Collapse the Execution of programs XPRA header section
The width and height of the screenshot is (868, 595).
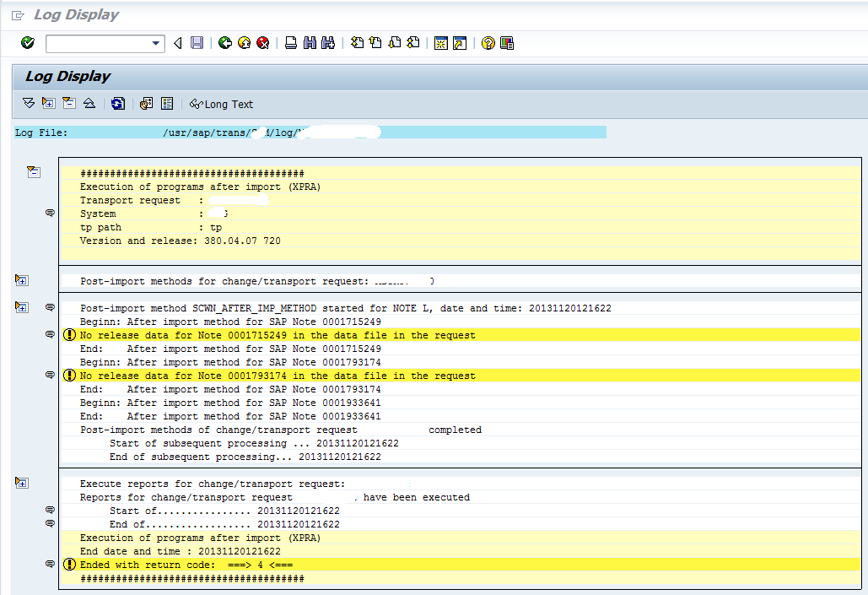coord(34,172)
